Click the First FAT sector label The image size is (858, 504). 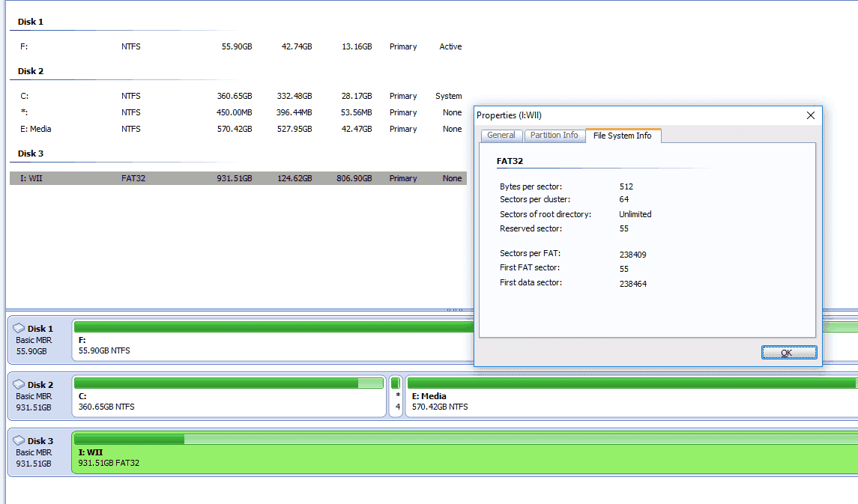[530, 267]
